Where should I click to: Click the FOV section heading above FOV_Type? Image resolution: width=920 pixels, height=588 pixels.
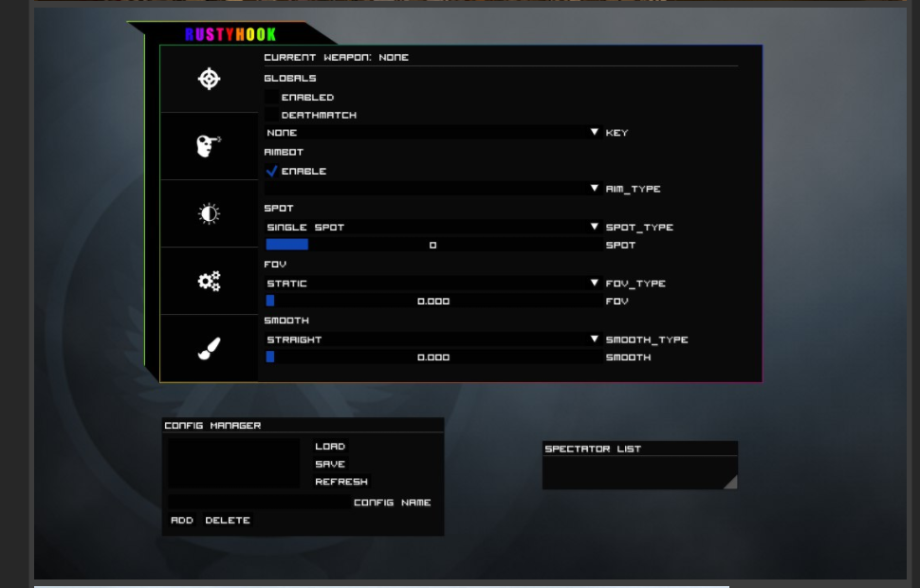point(275,265)
